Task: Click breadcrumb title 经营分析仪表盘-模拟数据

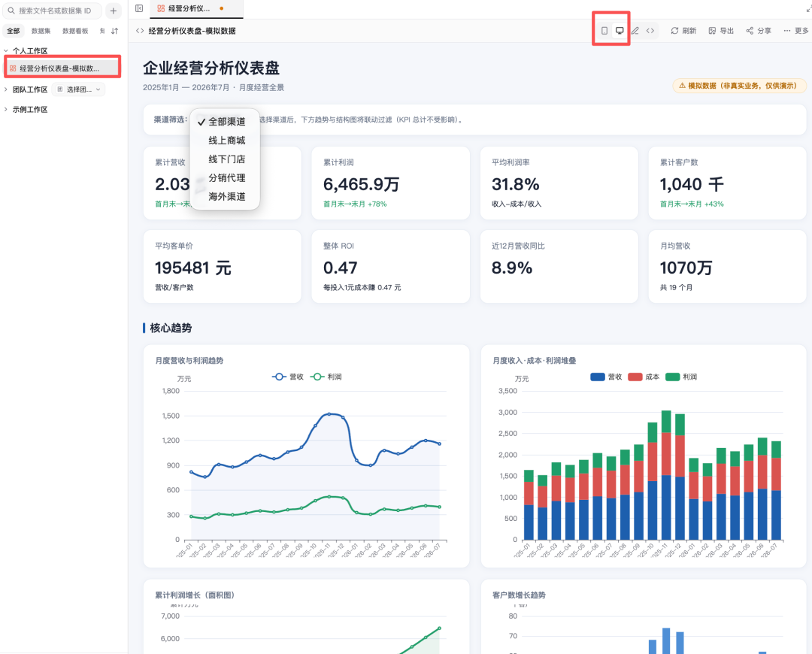Action: click(192, 31)
